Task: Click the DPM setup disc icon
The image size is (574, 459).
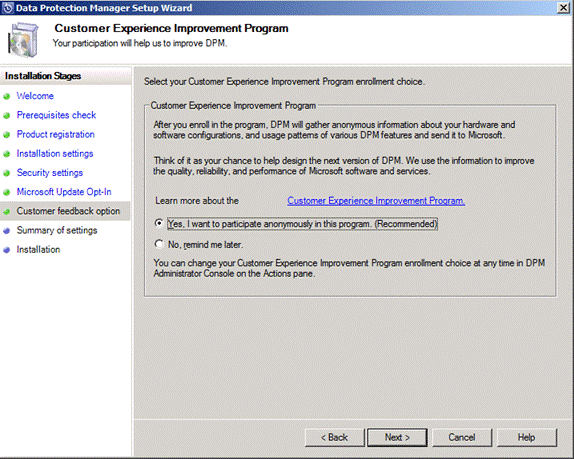Action: (x=23, y=40)
